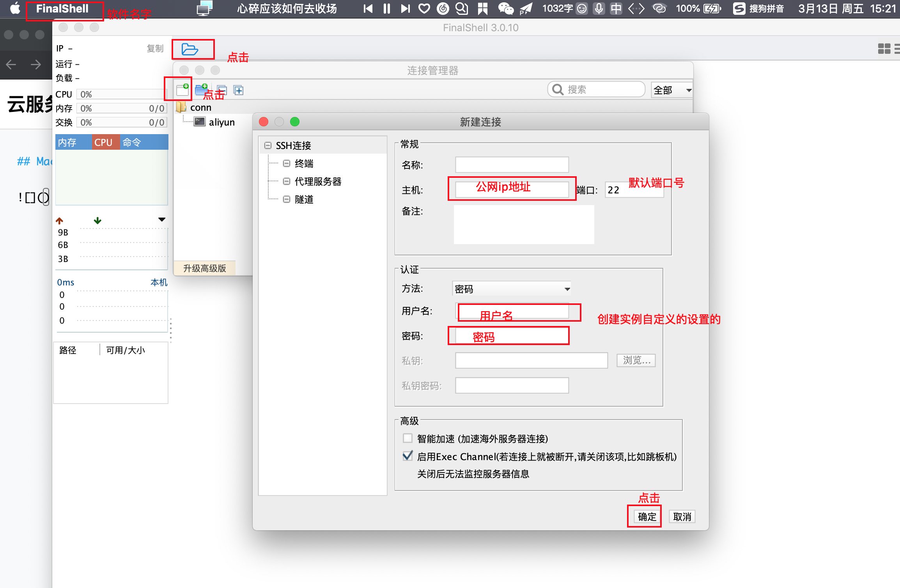Open the connection manager folder icon
The width and height of the screenshot is (900, 588).
coord(190,50)
